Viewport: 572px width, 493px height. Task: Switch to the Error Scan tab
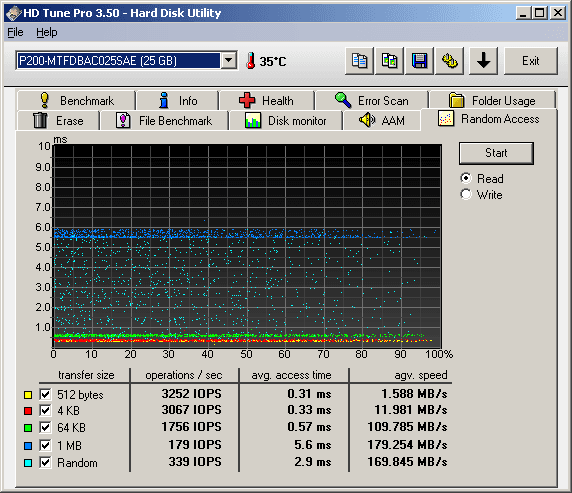click(372, 100)
